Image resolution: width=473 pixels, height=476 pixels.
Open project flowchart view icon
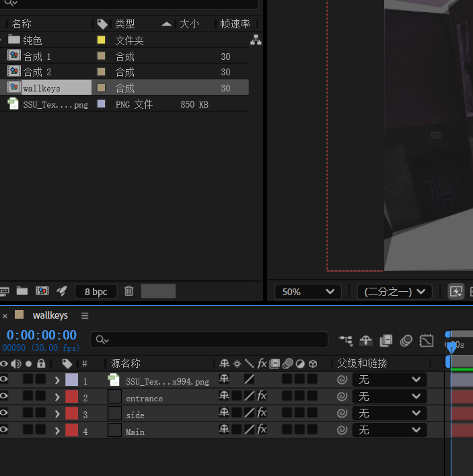(256, 40)
